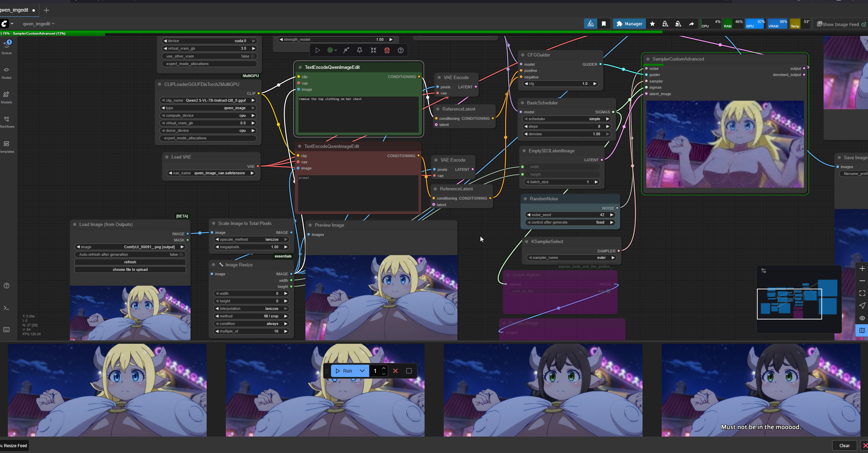Expand the Run button dropdown arrow

[362, 371]
